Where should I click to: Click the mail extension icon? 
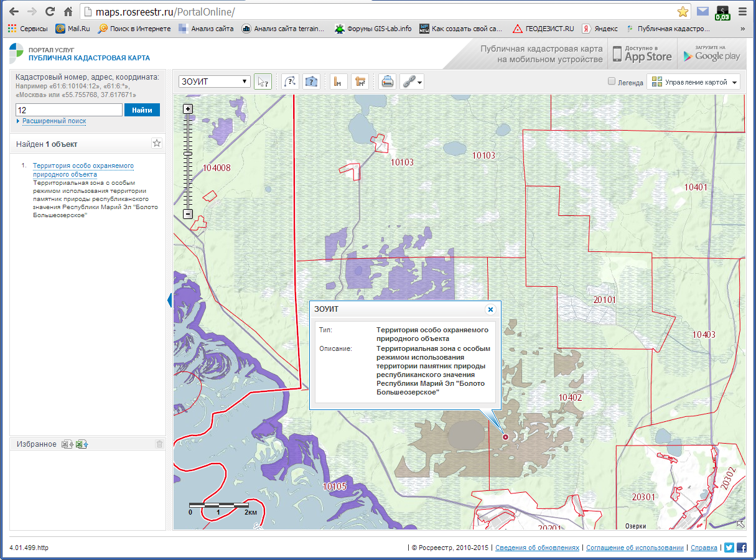[x=702, y=11]
